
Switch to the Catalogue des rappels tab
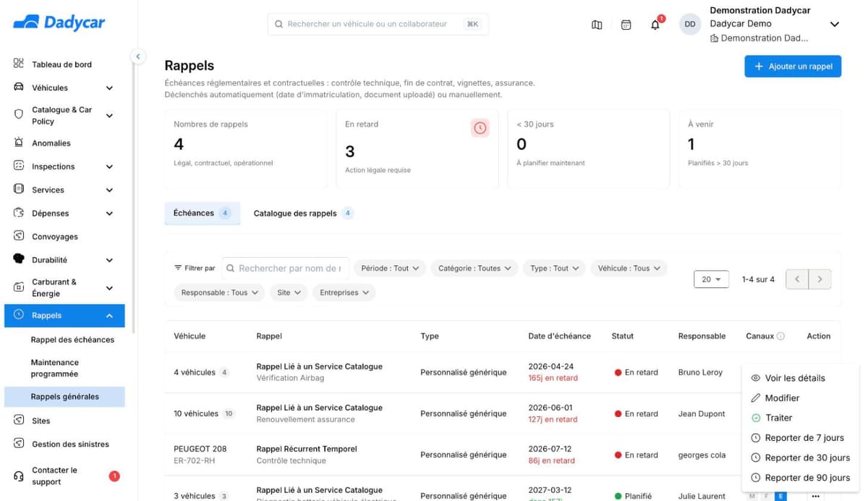(x=303, y=214)
